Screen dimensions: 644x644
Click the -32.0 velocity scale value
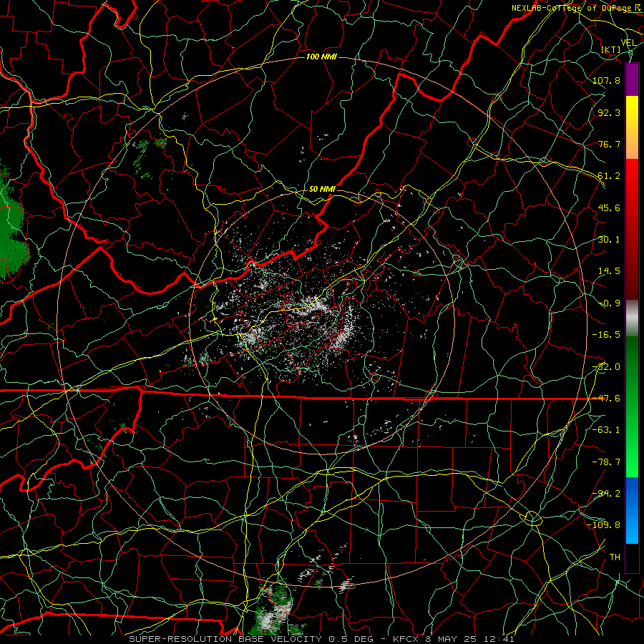click(606, 367)
